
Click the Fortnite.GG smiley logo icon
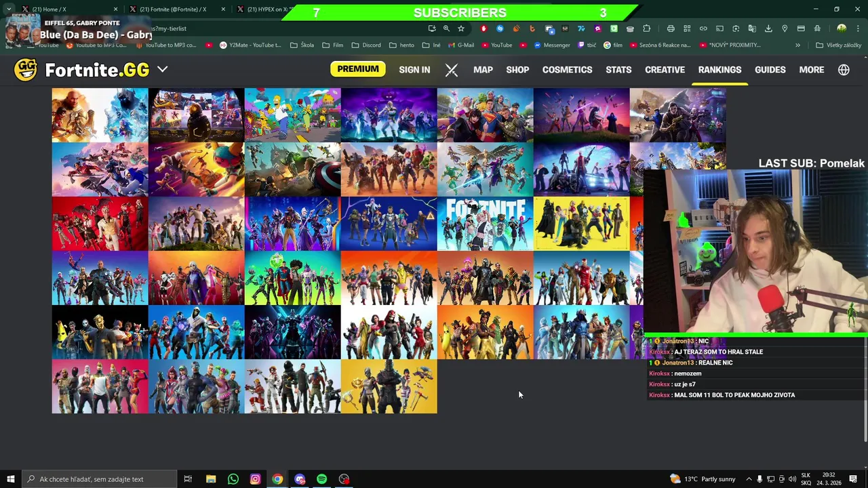26,69
